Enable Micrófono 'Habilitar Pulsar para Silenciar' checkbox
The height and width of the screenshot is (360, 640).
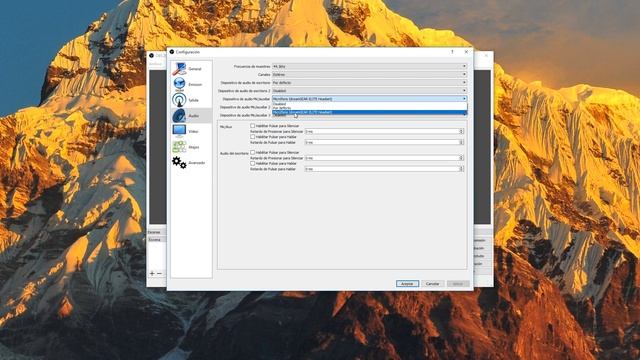tap(253, 126)
